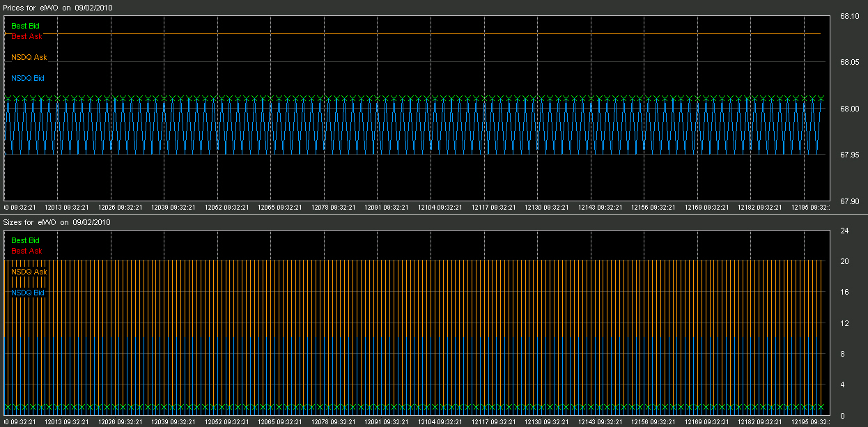This screenshot has width=868, height=427.
Task: Click the 68.05 price axis label
Action: pos(848,62)
